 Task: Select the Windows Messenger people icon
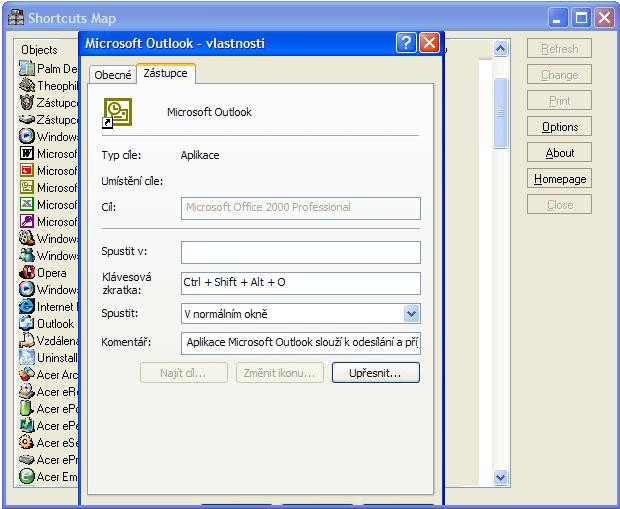click(x=27, y=255)
